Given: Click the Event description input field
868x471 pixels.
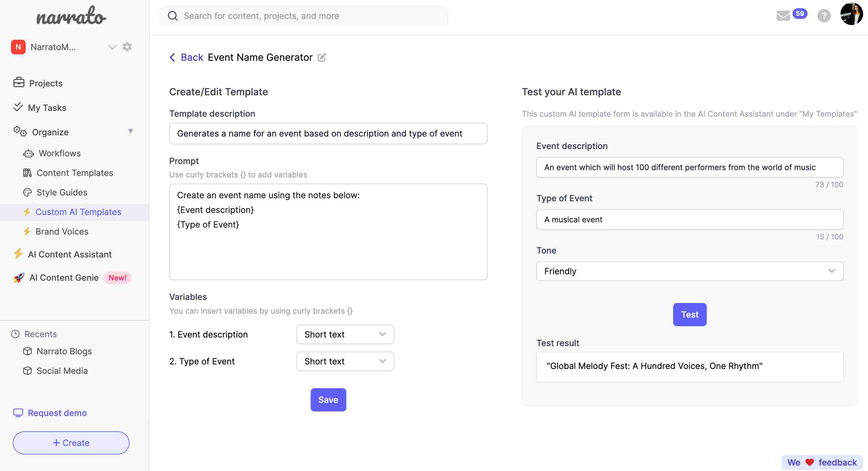Looking at the screenshot, I should tap(689, 167).
